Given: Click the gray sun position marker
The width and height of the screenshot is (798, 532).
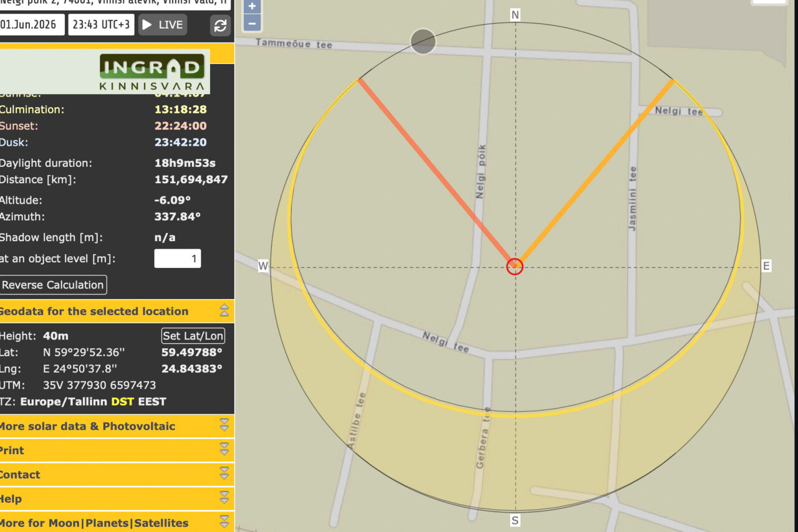Looking at the screenshot, I should [423, 42].
